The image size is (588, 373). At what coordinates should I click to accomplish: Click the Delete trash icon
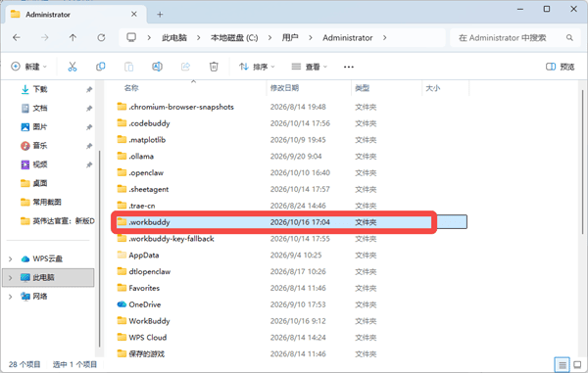214,67
